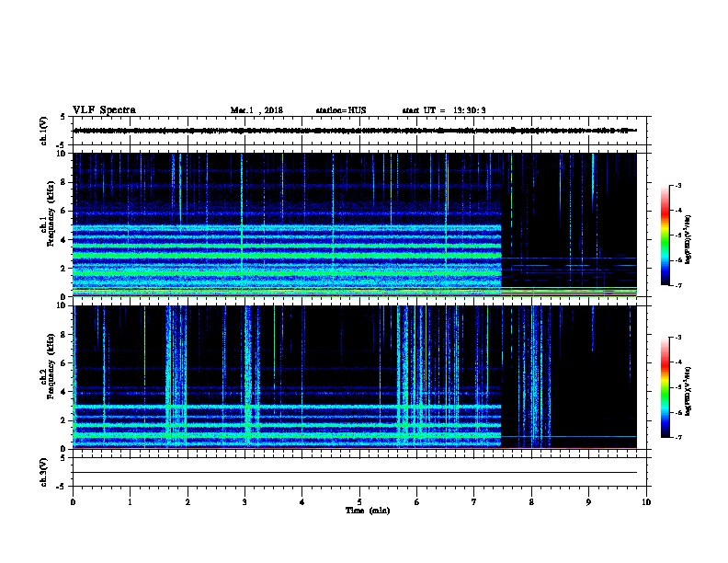Select the "start UT = 13:30:3" text
Viewport: 728px width, 563px height.
click(444, 110)
